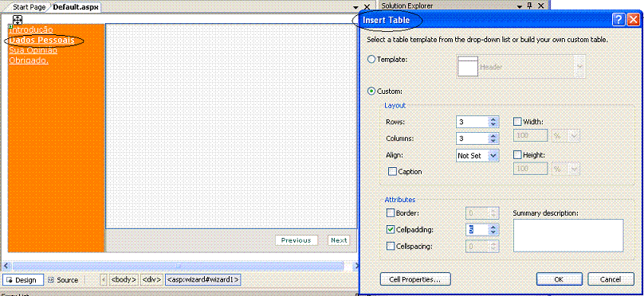Switch to the Start Page tab
Viewport: 644px width, 296px height.
tap(29, 7)
